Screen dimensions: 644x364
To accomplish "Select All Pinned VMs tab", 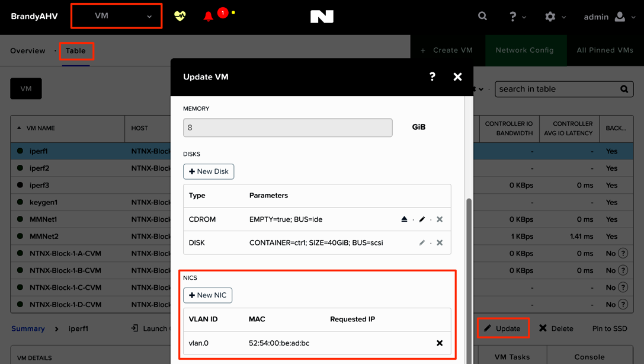I will 605,50.
